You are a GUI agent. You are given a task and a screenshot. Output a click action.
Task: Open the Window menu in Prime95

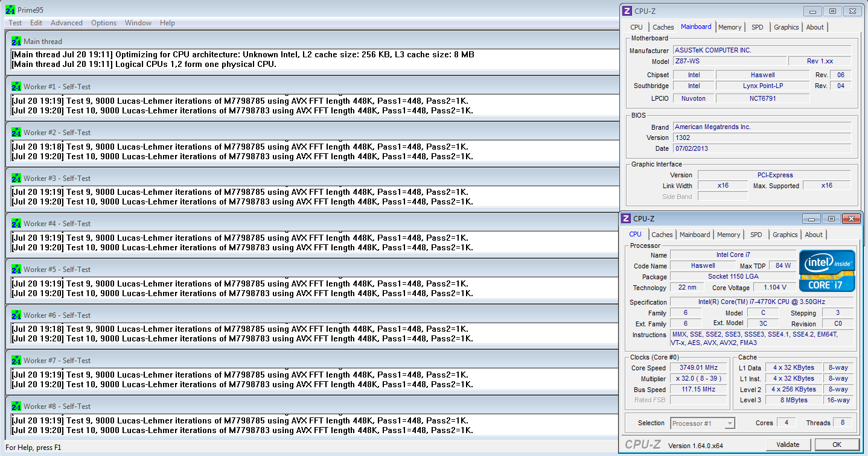(138, 23)
